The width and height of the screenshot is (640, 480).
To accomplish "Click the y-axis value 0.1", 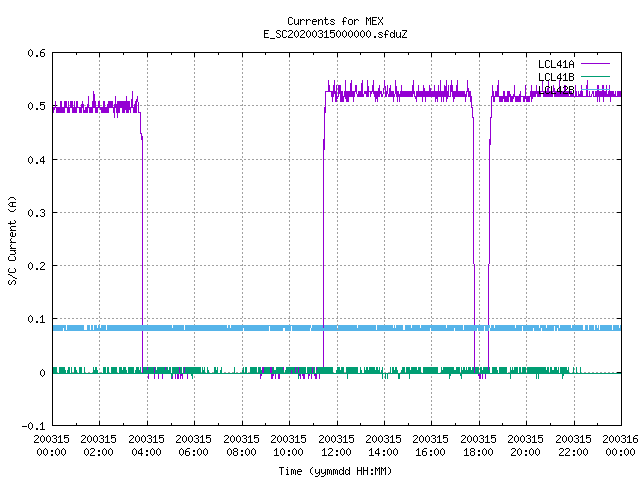I will 36,319.
